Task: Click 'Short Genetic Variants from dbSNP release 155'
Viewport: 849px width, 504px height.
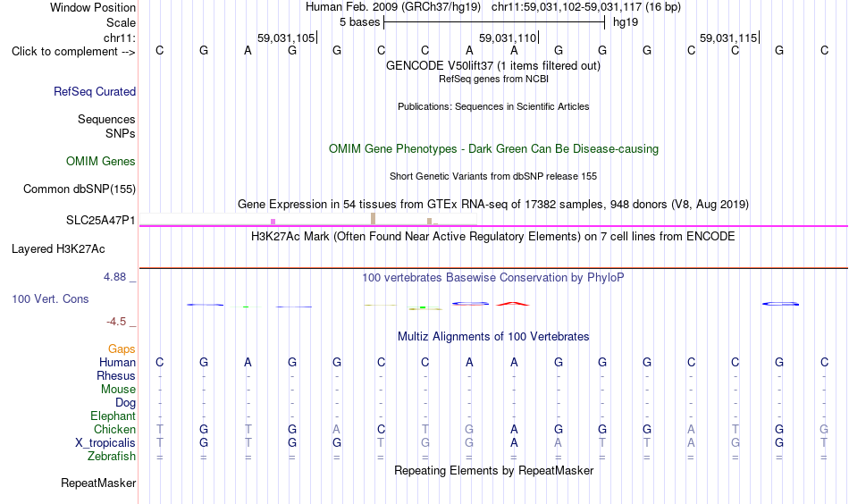Action: (x=493, y=176)
